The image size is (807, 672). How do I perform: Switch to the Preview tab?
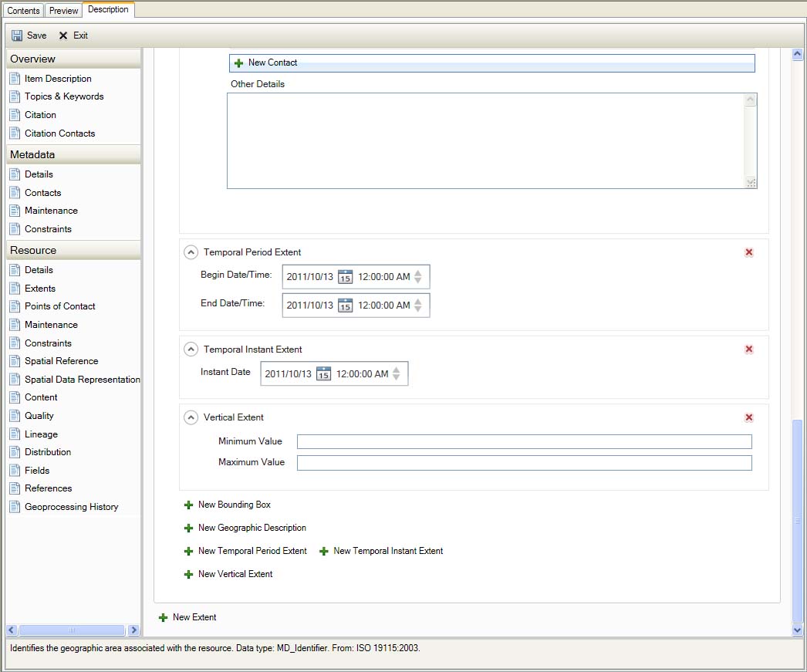63,11
